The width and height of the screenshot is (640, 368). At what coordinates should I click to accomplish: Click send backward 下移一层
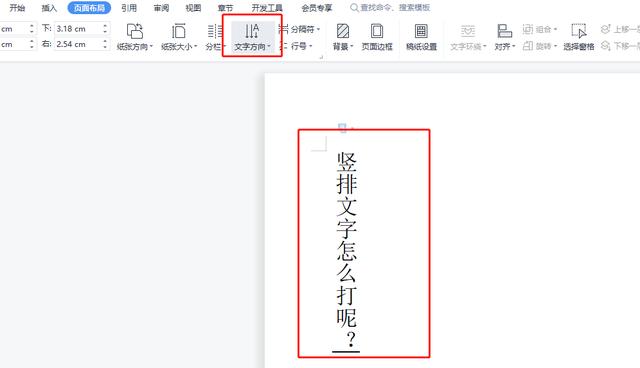pos(620,46)
